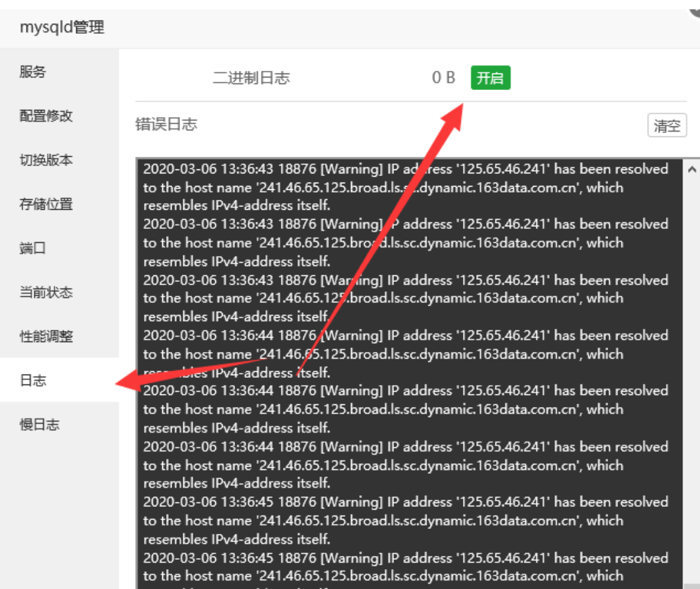Switch to the 日志 tab
Image resolution: width=700 pixels, height=589 pixels.
tap(29, 381)
